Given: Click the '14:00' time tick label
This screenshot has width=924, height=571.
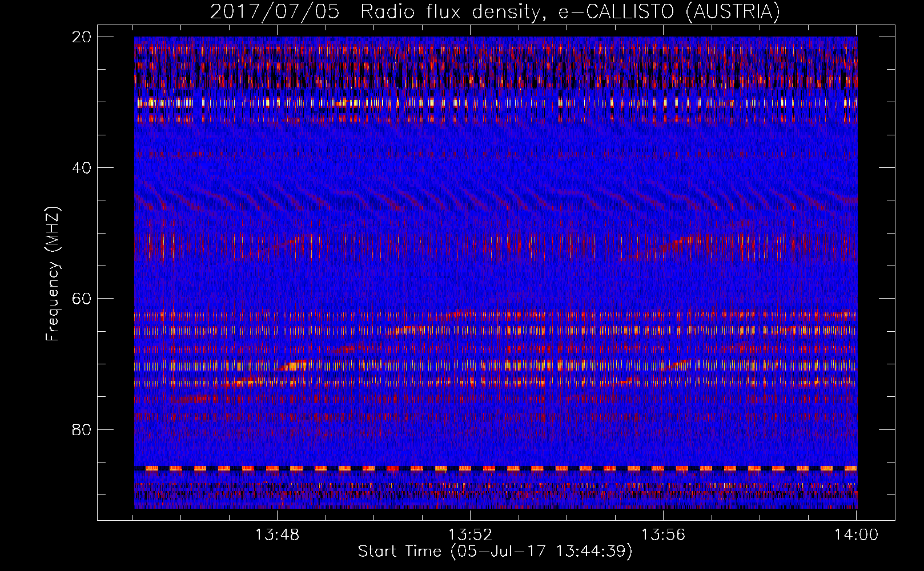Looking at the screenshot, I should (x=856, y=535).
